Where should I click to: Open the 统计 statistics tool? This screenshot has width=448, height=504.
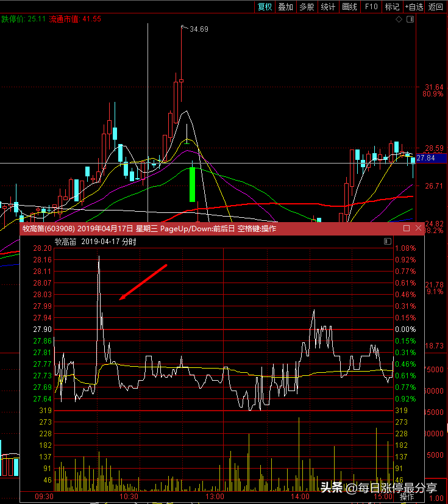328,7
